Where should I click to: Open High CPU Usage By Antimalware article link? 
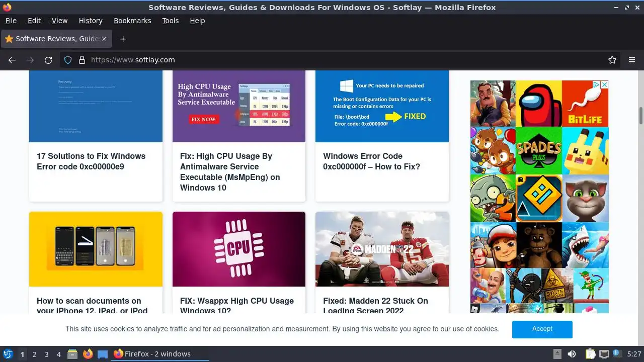pos(230,171)
